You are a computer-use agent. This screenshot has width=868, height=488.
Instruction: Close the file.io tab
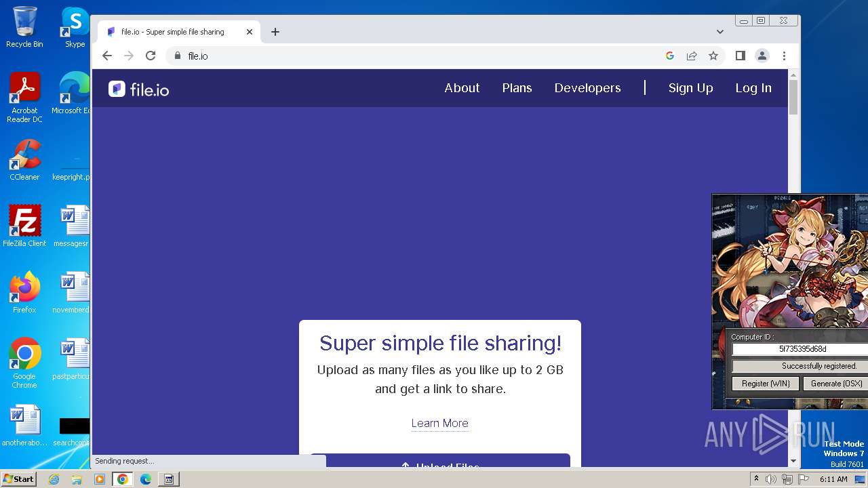(x=250, y=32)
